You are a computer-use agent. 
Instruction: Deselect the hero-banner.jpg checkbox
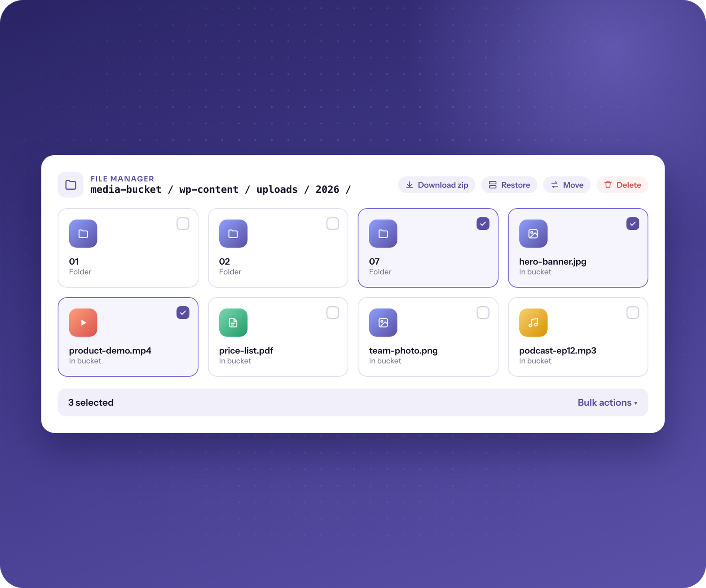pyautogui.click(x=633, y=224)
